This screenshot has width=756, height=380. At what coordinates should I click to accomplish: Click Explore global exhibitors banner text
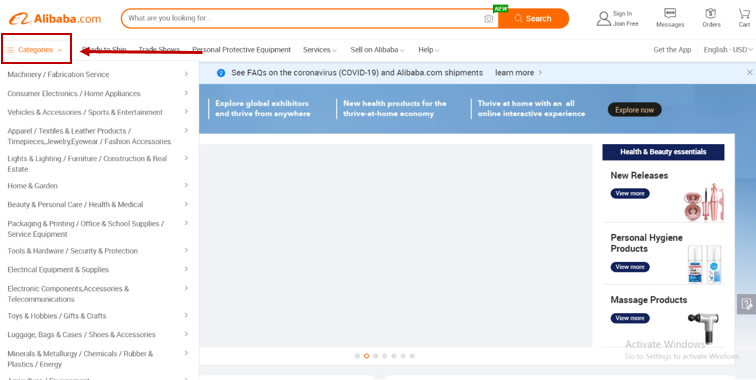[263, 109]
